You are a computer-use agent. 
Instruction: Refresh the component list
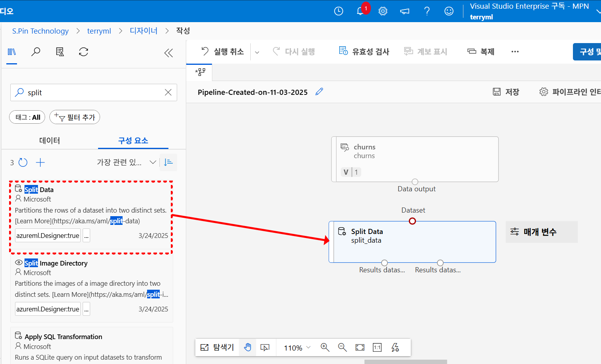[x=23, y=162]
